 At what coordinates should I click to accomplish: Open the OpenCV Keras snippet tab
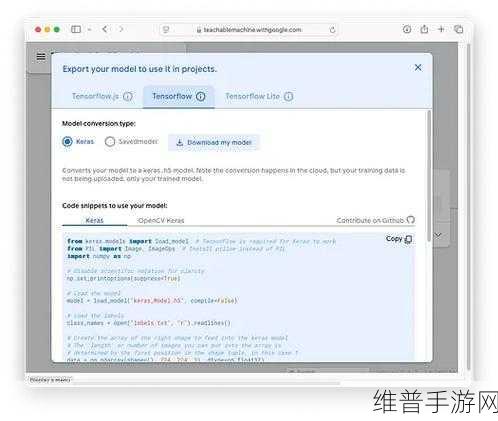pos(161,220)
